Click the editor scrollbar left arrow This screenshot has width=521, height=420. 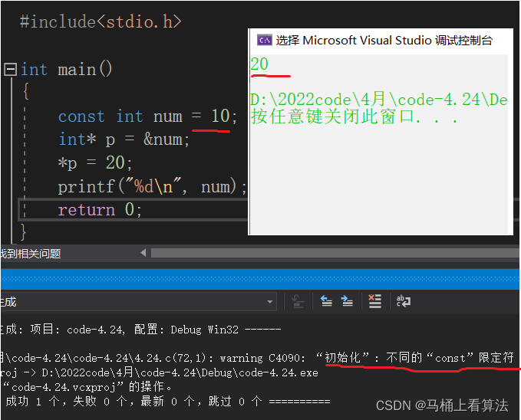pos(143,253)
